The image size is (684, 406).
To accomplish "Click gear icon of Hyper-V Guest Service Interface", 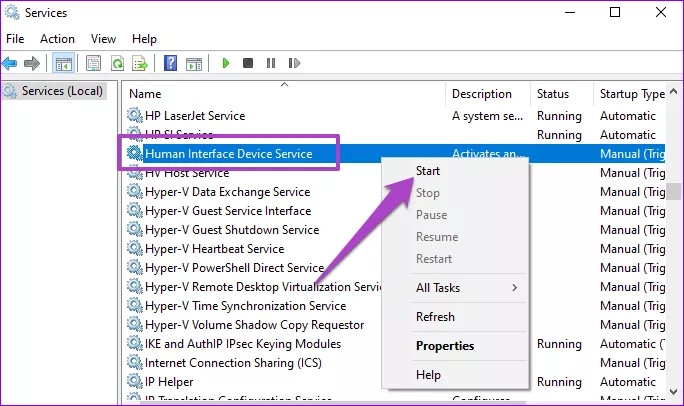I will [135, 211].
